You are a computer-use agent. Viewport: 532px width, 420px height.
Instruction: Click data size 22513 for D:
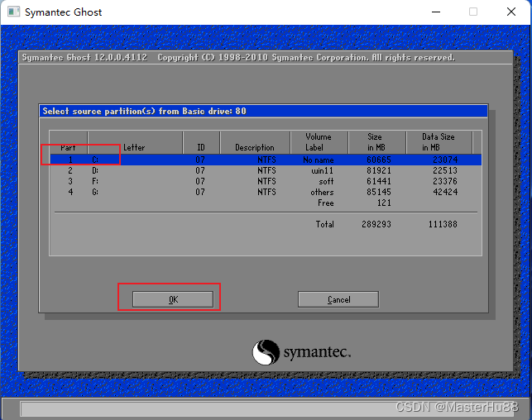[x=445, y=170]
